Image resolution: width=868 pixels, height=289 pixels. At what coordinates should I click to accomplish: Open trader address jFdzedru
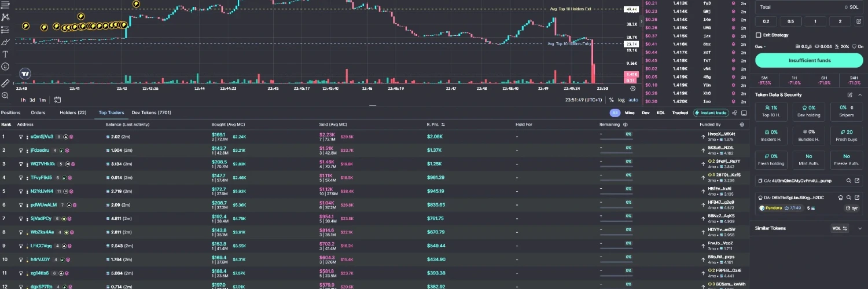[x=40, y=151]
